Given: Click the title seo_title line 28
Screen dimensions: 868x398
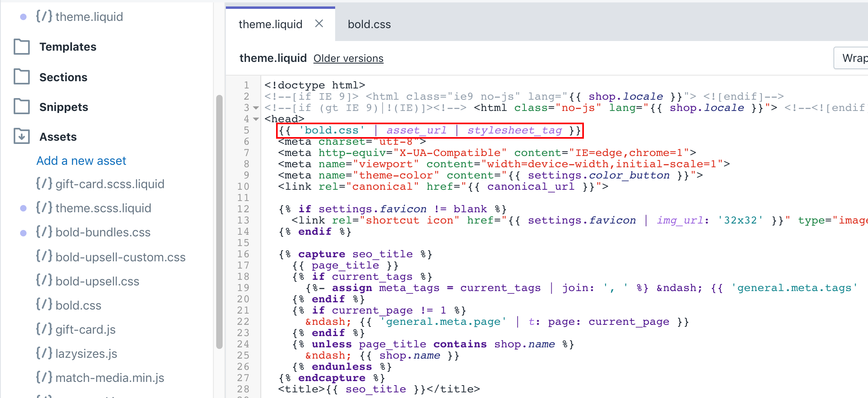Looking at the screenshot, I should click(379, 390).
